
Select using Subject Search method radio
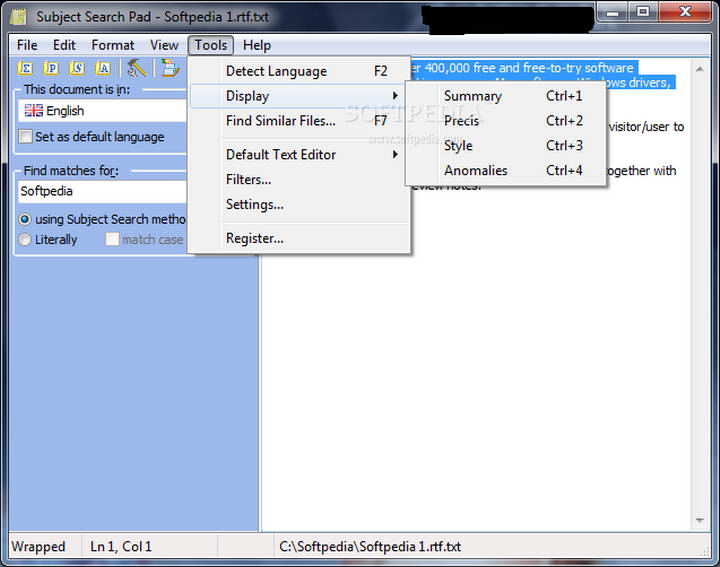coord(25,219)
